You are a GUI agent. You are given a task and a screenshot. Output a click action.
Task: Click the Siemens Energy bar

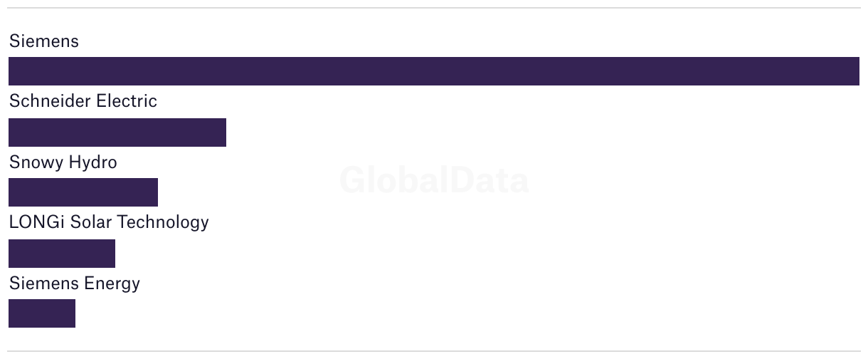pyautogui.click(x=42, y=313)
